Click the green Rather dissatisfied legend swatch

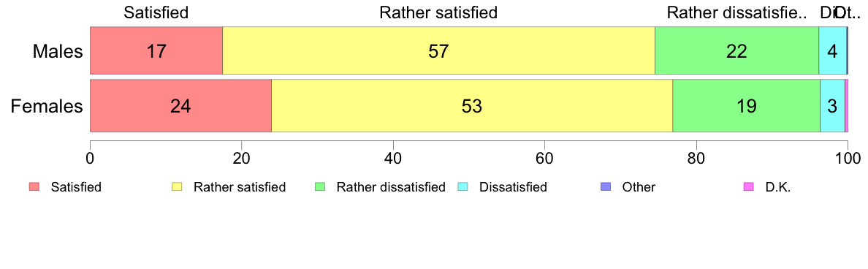pos(320,187)
